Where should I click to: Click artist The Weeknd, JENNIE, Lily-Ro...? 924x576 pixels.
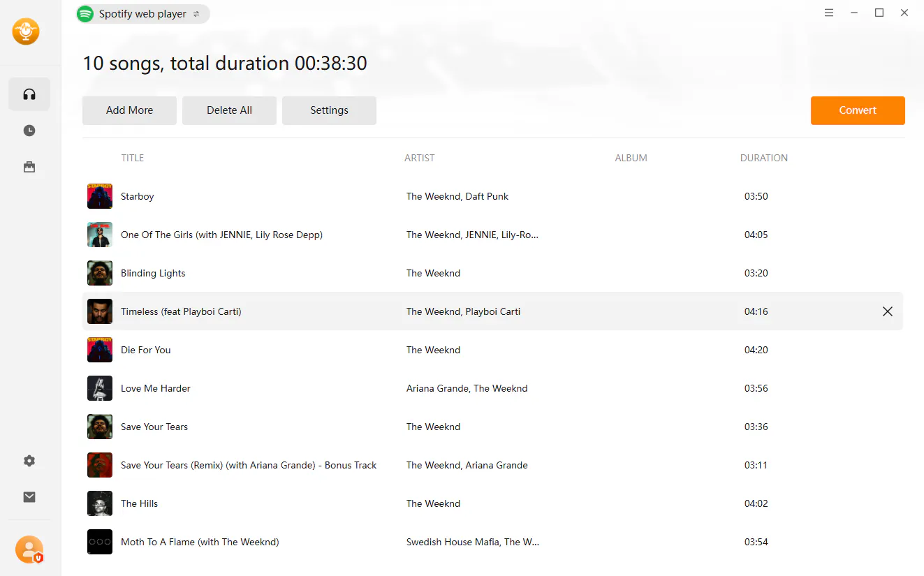473,235
